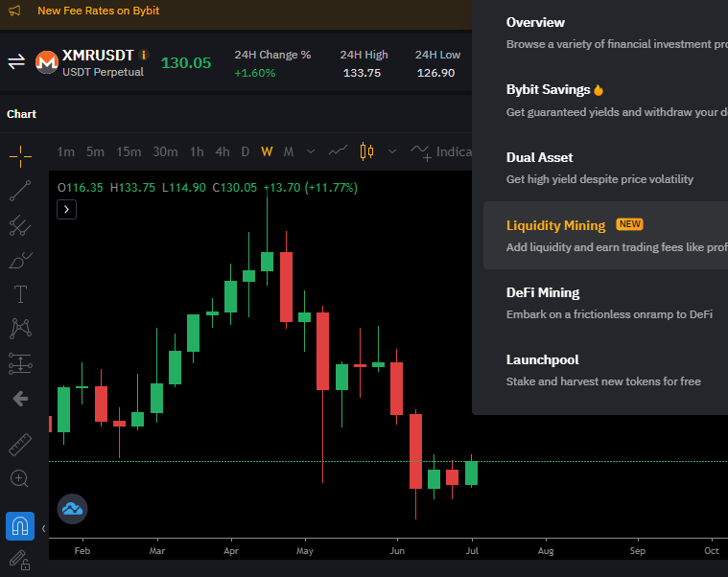Open the Launchpool menu entry

(x=605, y=370)
